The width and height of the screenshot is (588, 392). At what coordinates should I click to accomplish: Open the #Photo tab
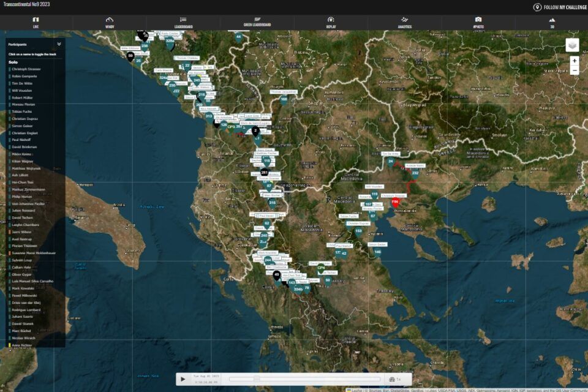[478, 23]
